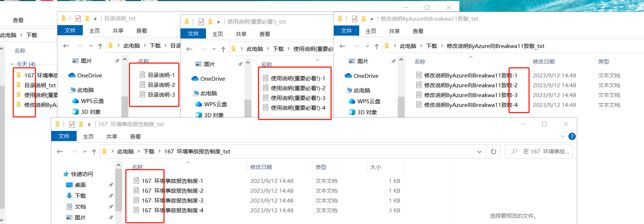Click the back arrow in 目录说明_txt window
Viewport: 644px width, 224px height.
(66, 46)
